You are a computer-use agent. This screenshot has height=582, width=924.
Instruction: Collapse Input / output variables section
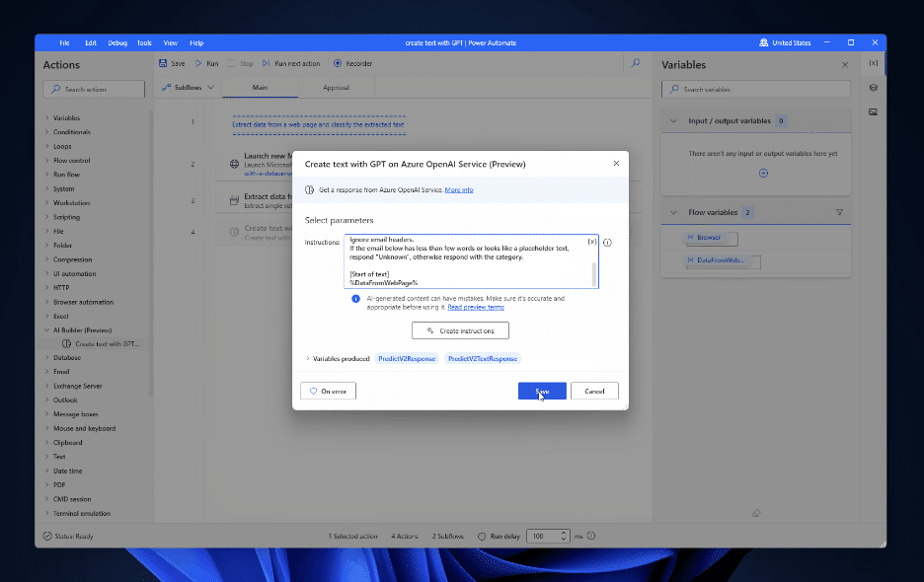[673, 120]
